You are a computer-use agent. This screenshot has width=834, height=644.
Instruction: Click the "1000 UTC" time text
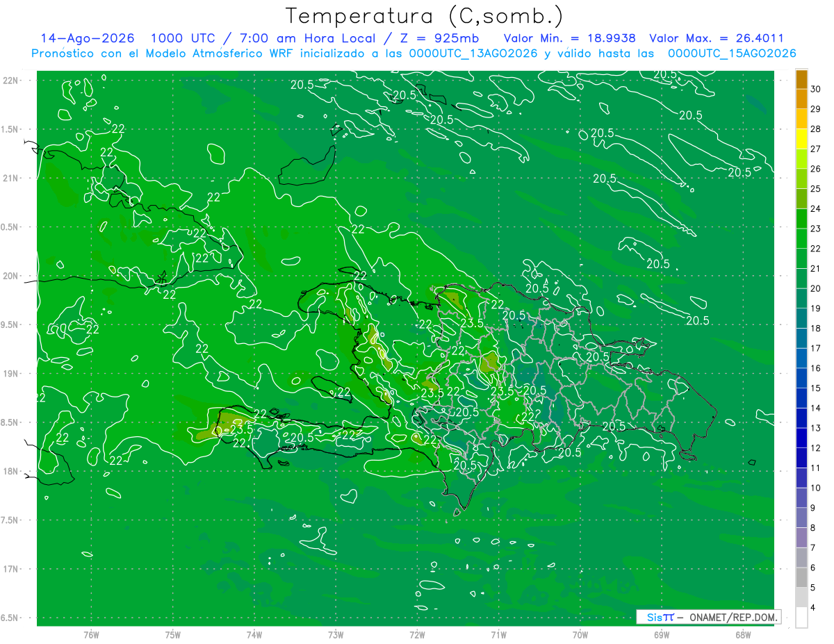(183, 38)
